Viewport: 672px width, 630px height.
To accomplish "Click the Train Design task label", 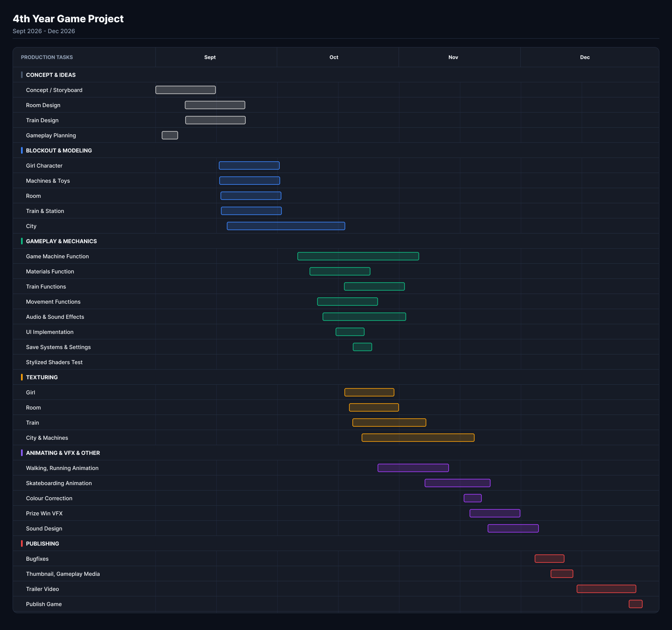I will pos(42,120).
